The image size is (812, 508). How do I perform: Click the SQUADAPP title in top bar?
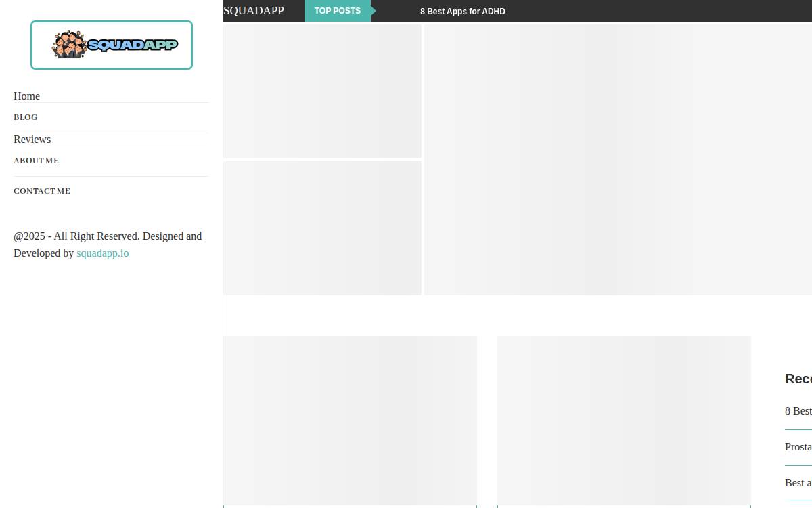pos(254,10)
